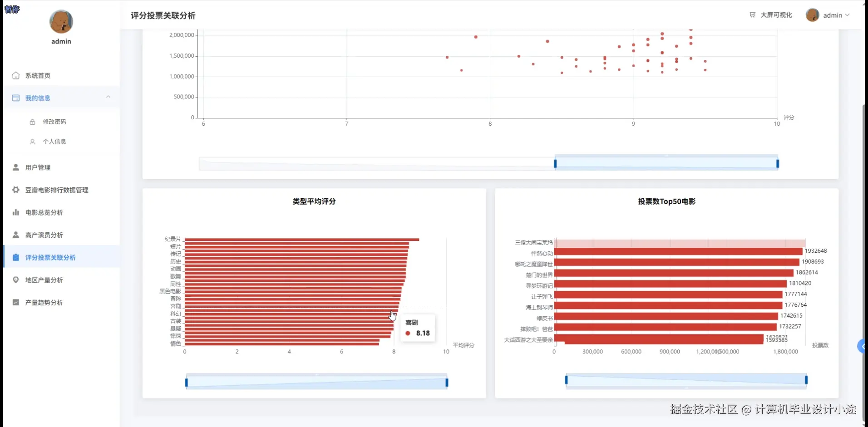The image size is (868, 427).
Task: Click the user icon beside 用户管理
Action: click(x=16, y=167)
